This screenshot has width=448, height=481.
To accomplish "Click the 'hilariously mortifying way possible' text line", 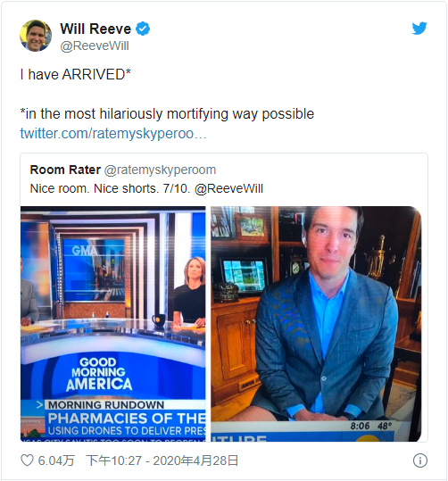I will (x=207, y=114).
